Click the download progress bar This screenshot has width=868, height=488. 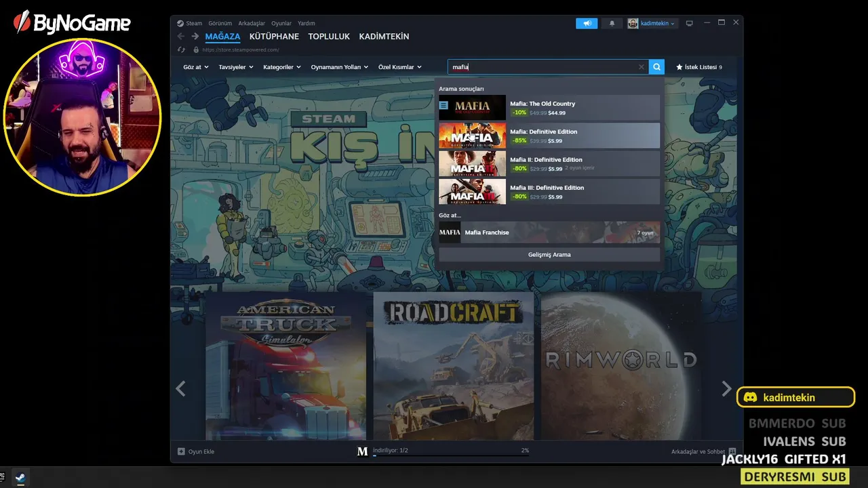[451, 456]
